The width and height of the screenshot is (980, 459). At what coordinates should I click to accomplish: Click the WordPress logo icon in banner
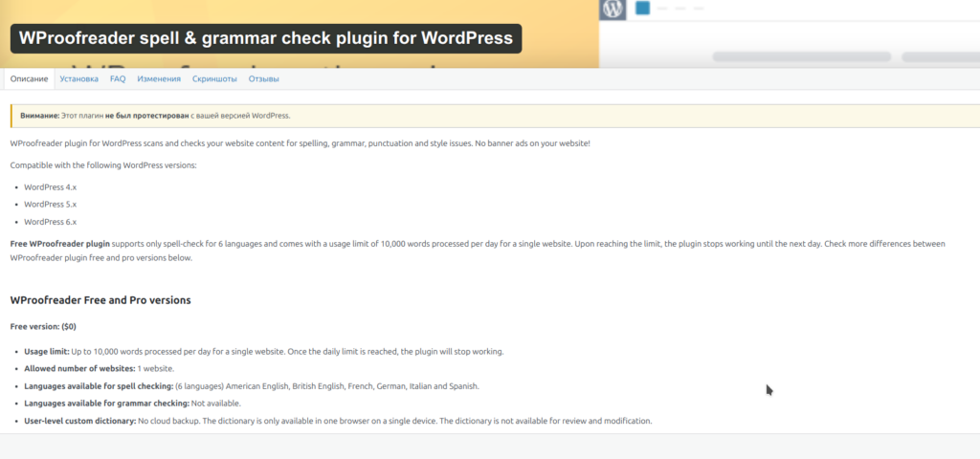click(612, 9)
